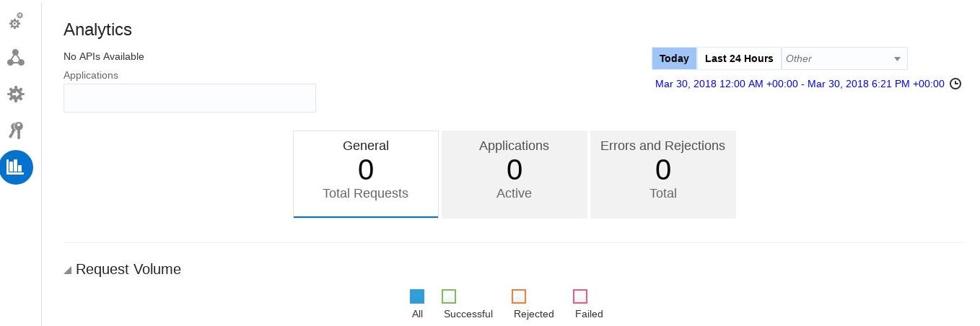
Task: Click the Request Volume heading text
Action: pos(128,270)
